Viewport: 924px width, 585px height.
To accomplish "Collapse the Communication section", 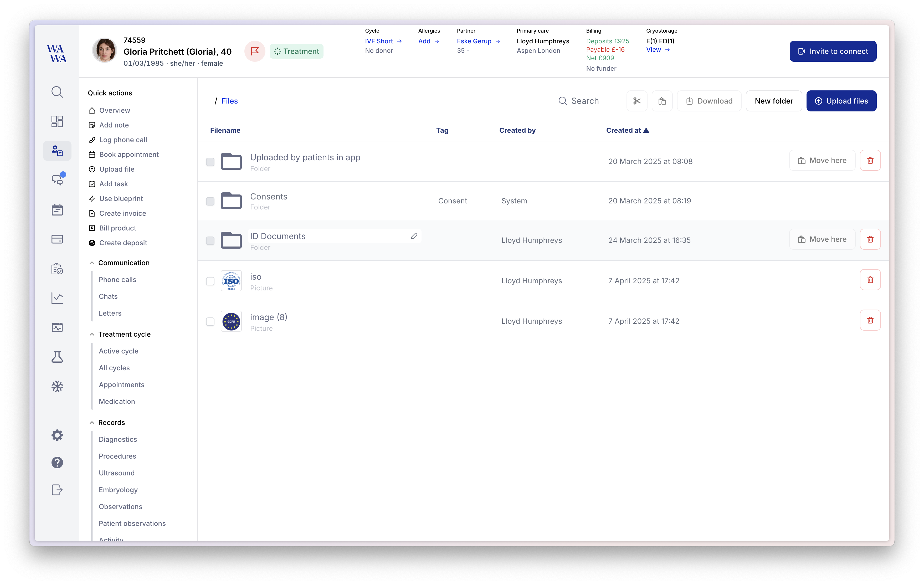I will click(92, 263).
